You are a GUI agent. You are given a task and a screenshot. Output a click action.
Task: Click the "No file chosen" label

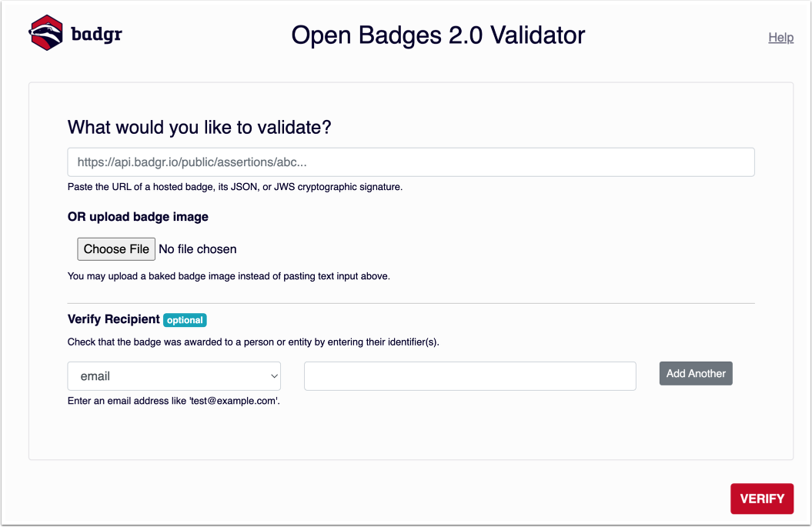click(x=198, y=248)
